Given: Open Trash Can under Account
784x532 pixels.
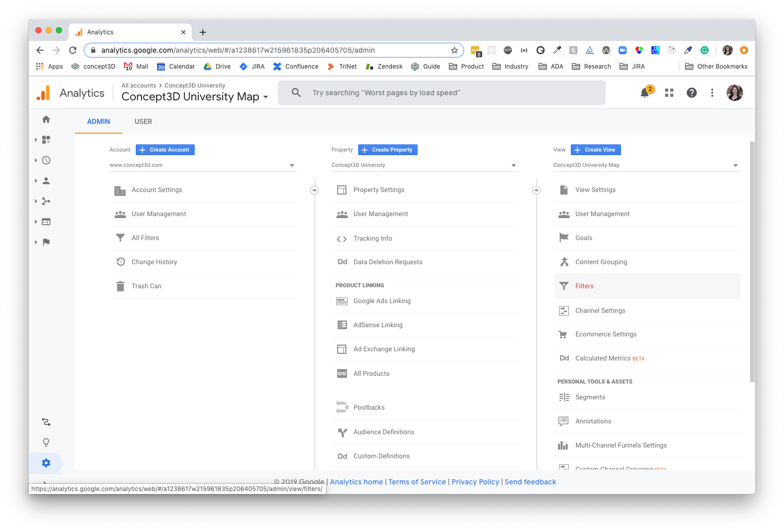Looking at the screenshot, I should click(x=203, y=286).
